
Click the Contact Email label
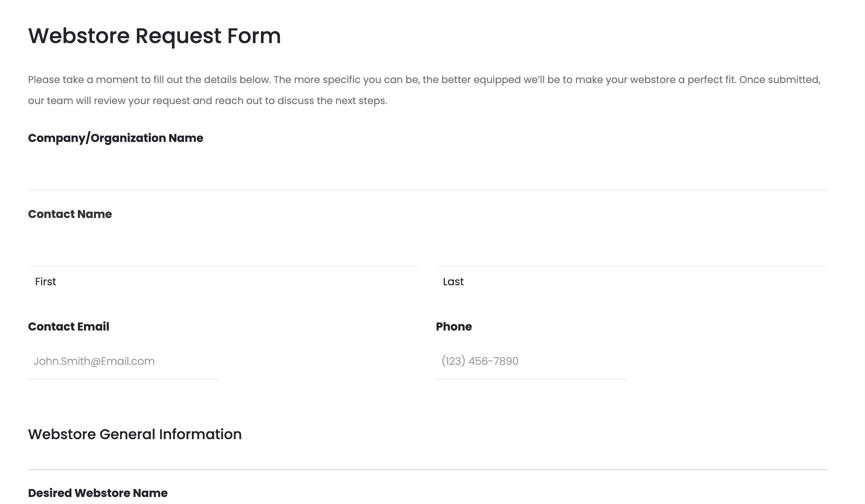coord(68,327)
